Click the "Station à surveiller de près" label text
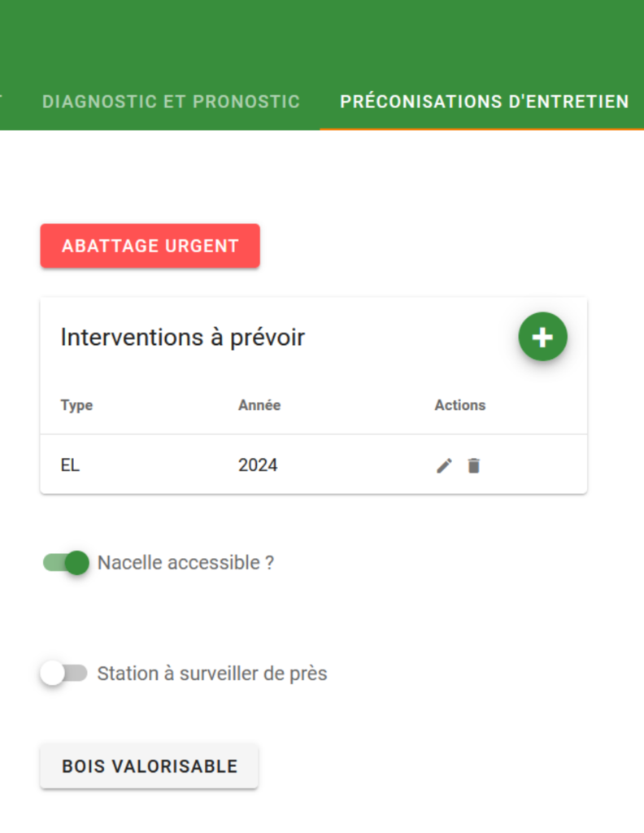This screenshot has width=644, height=833. click(212, 674)
